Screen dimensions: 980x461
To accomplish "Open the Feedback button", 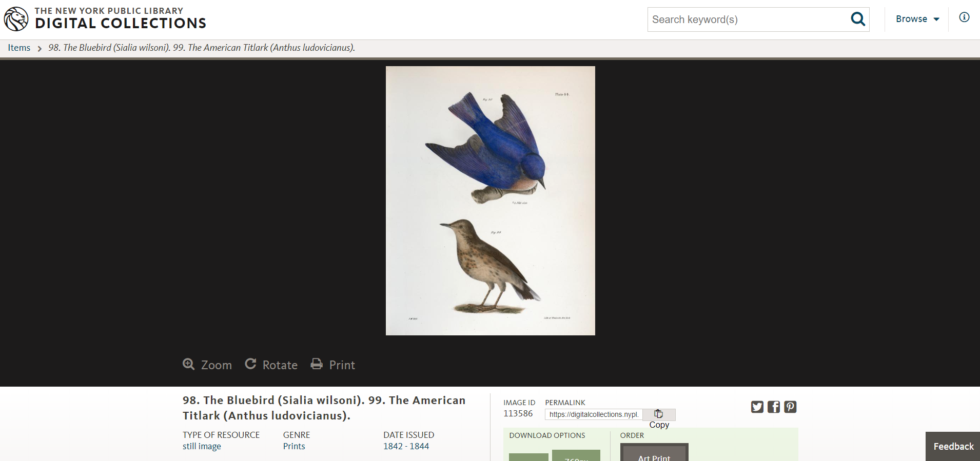I will point(953,446).
